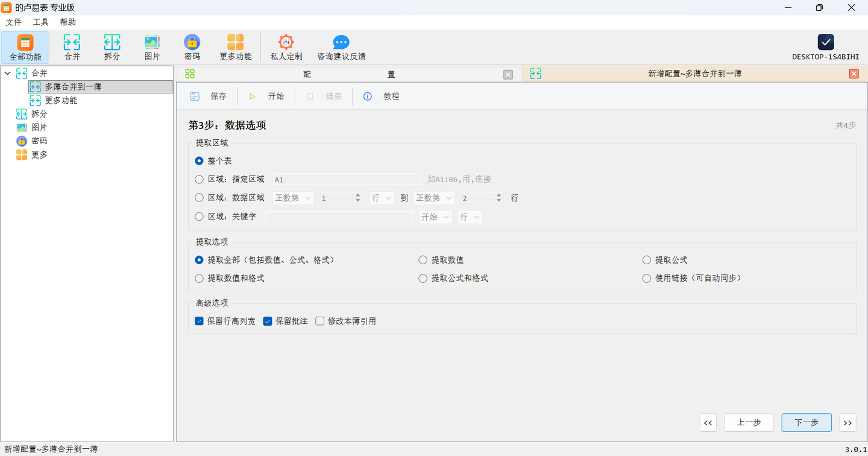Select 更多功能 under 合并 in the tree

click(61, 101)
